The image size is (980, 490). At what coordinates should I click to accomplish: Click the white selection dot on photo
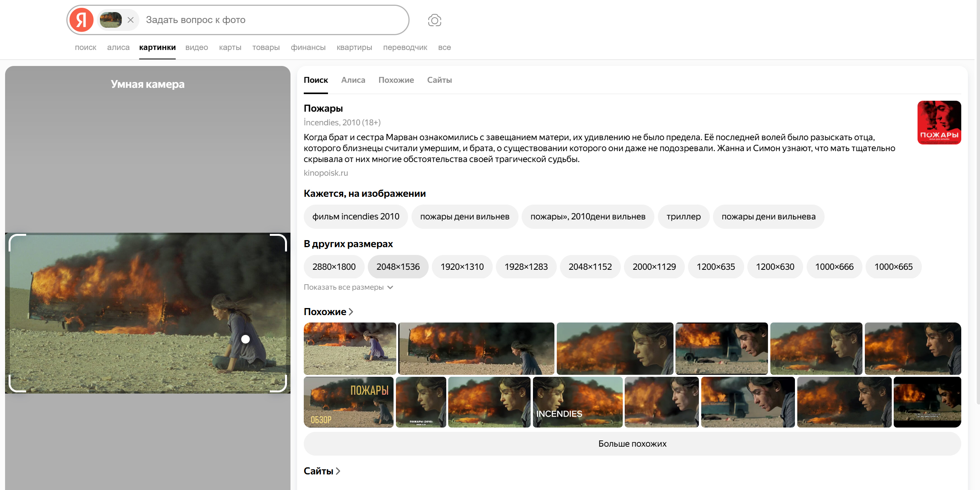(x=245, y=339)
